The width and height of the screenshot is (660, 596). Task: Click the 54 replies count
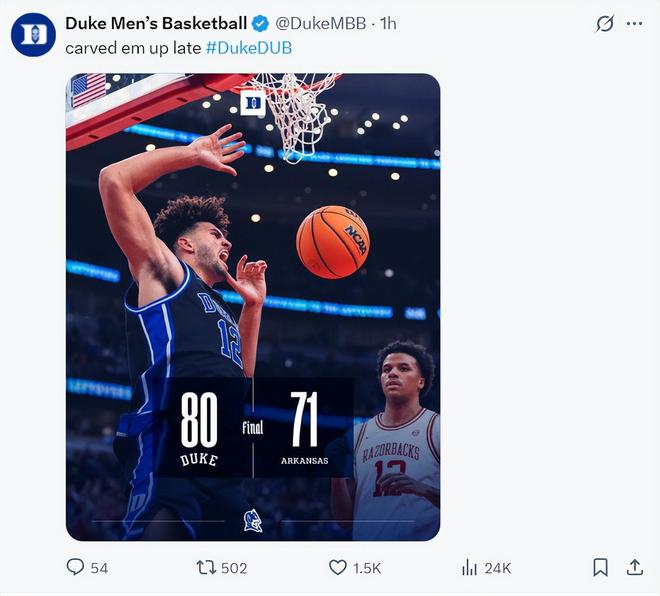click(x=99, y=568)
